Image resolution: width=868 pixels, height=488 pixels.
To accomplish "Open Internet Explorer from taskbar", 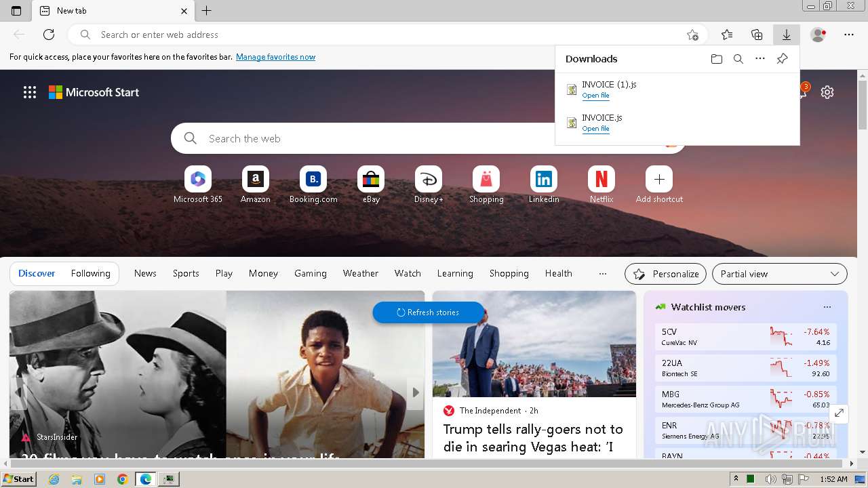I will [x=54, y=479].
